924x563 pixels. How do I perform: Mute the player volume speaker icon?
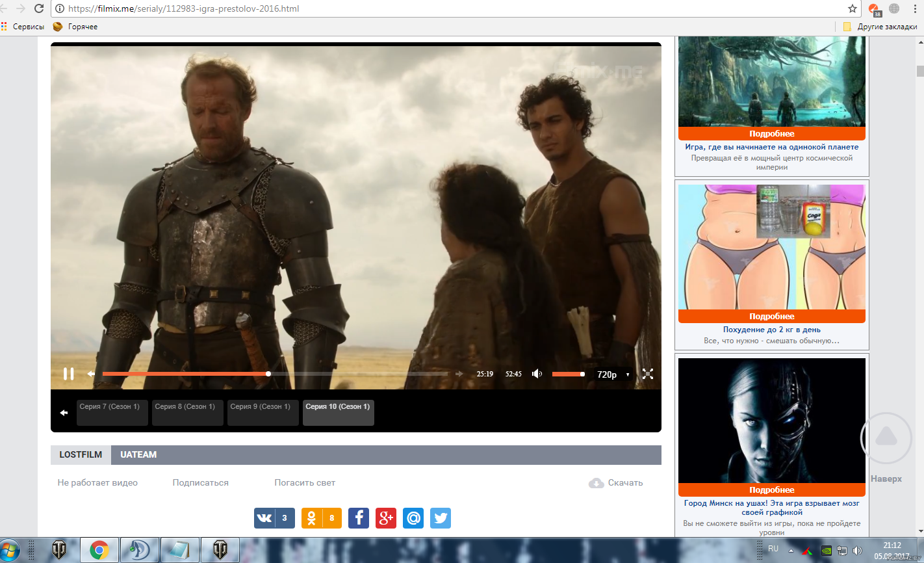coord(537,374)
